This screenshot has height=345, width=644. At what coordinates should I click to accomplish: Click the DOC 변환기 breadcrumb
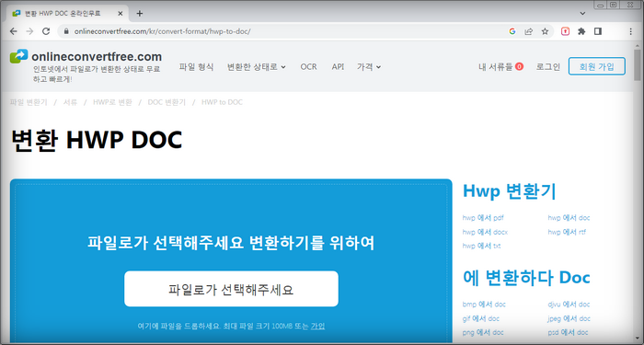click(x=167, y=102)
